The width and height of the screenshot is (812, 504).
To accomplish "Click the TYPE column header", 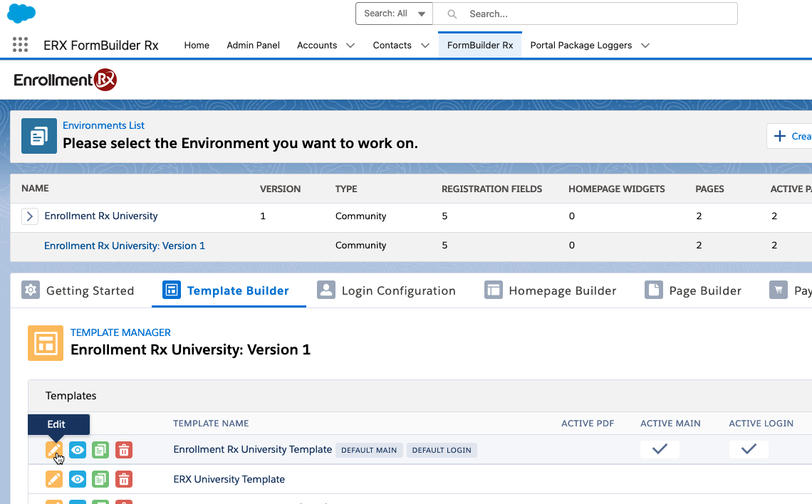I will (x=346, y=189).
